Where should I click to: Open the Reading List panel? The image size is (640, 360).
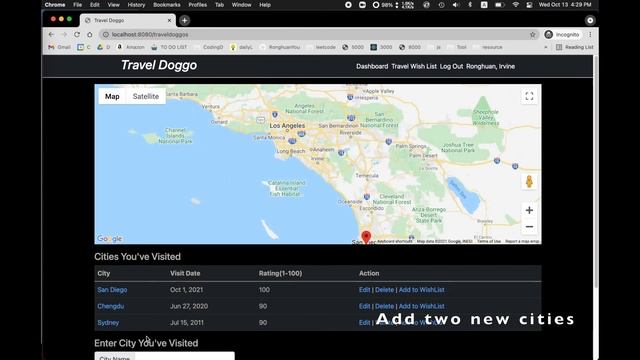(575, 47)
